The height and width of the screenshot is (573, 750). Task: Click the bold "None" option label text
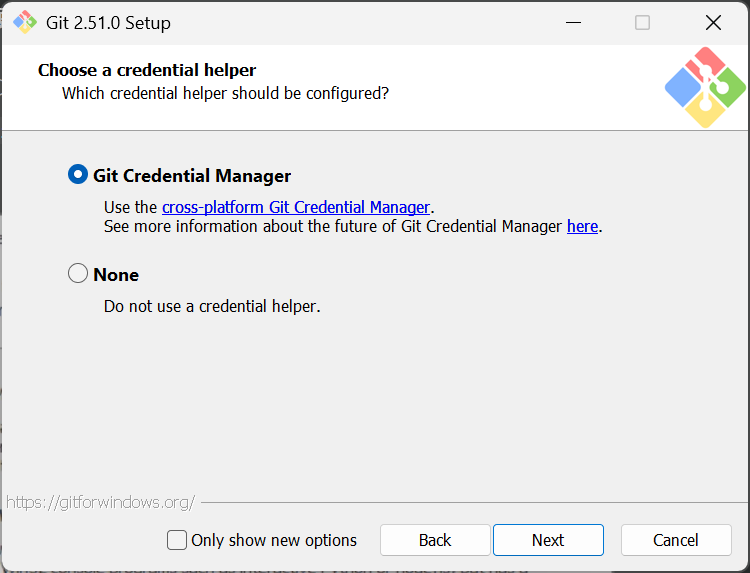pos(116,274)
